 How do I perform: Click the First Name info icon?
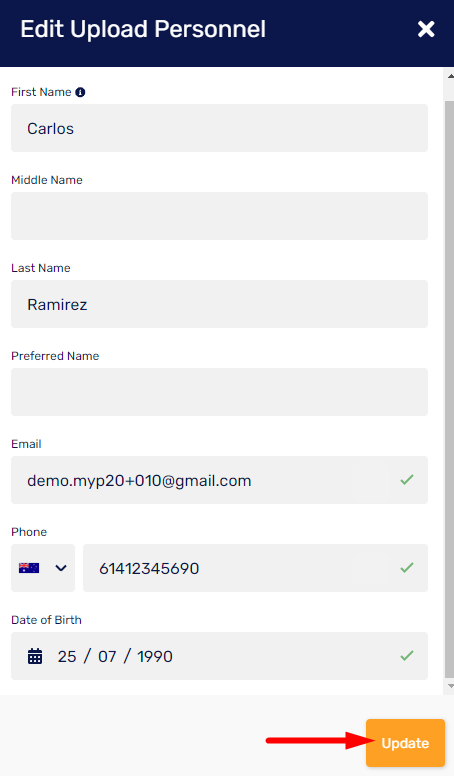[x=80, y=92]
